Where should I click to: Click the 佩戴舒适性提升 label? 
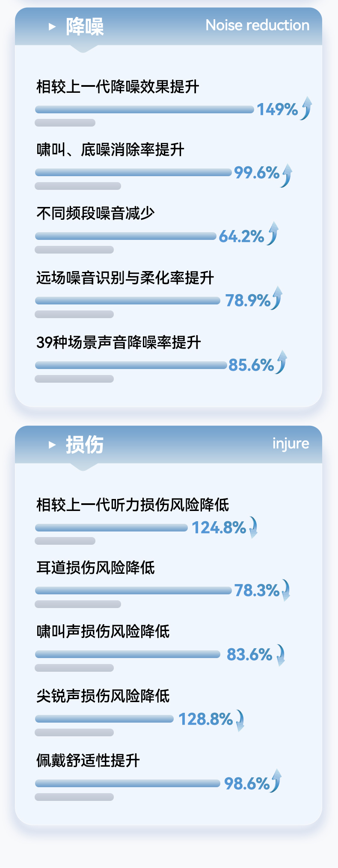(88, 760)
